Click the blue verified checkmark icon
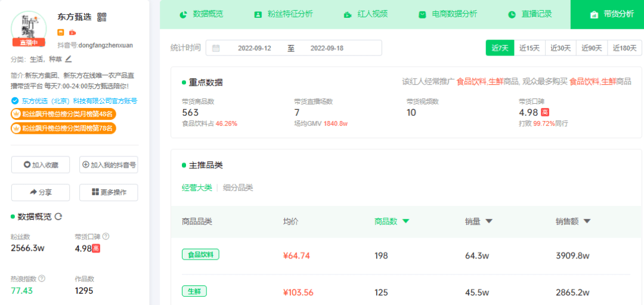This screenshot has height=305, width=644. click(x=15, y=101)
